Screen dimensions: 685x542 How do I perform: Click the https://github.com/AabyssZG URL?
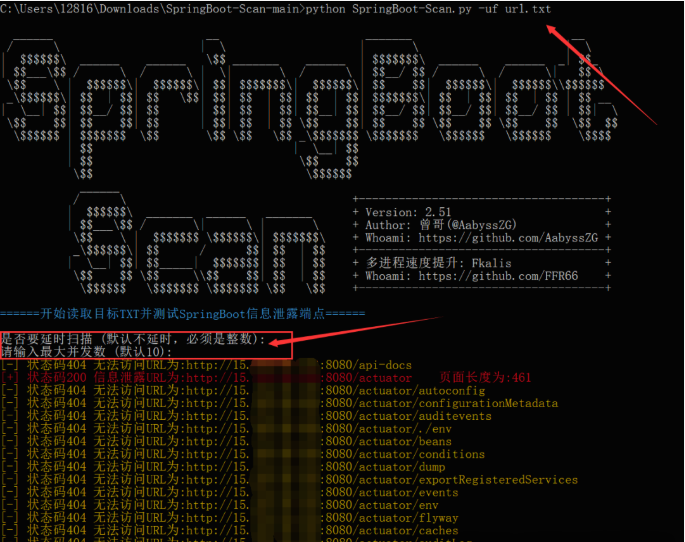click(x=508, y=238)
